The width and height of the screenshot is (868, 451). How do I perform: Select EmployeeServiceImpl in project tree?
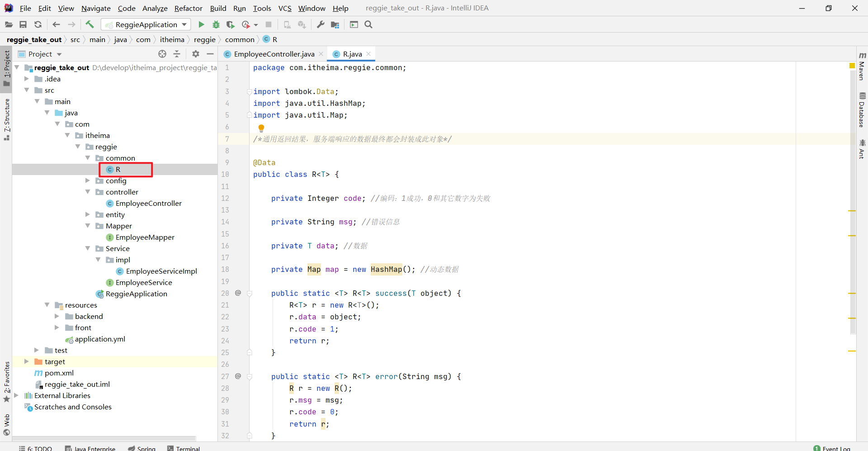[x=161, y=271]
